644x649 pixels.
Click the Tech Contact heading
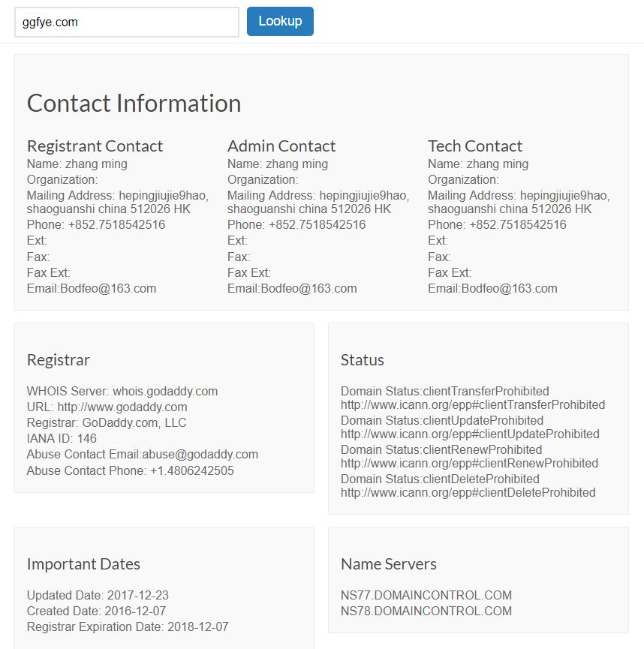point(475,146)
